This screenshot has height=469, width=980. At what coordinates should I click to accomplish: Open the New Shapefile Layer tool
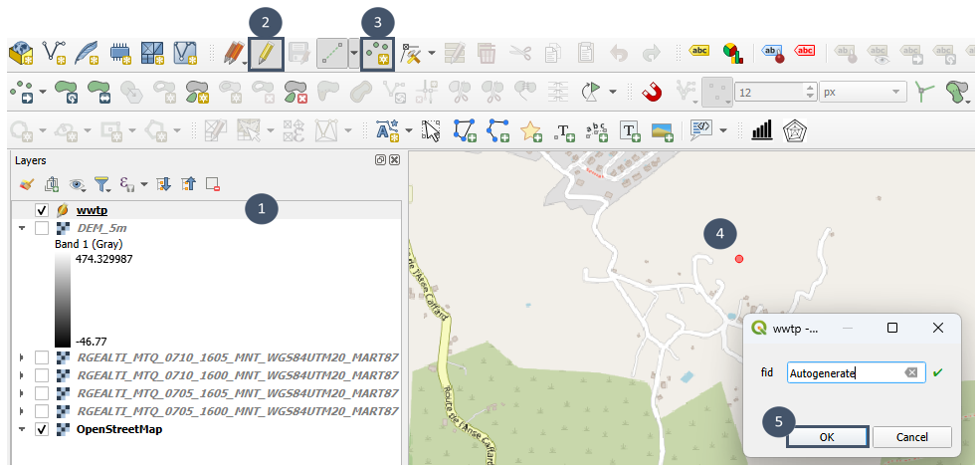pos(55,54)
